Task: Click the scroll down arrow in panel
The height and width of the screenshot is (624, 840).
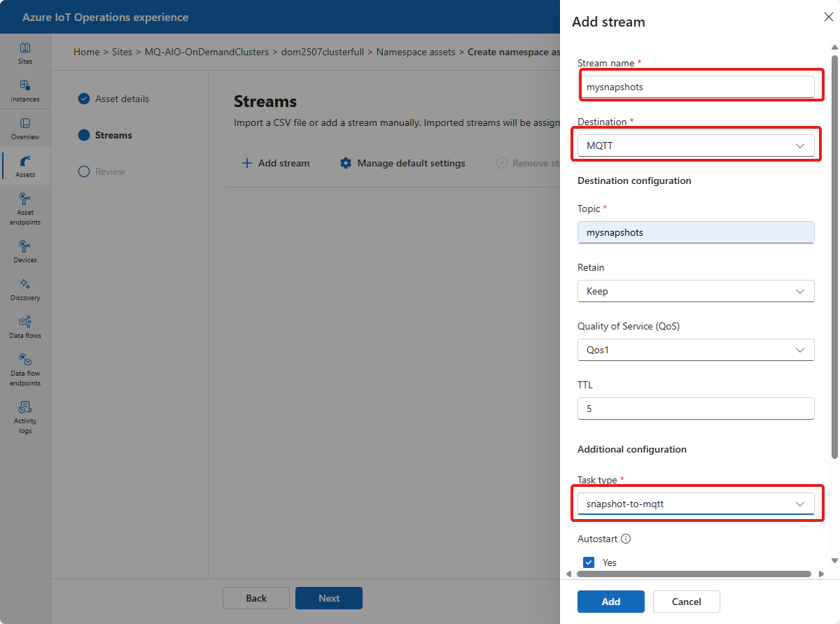Action: (834, 560)
